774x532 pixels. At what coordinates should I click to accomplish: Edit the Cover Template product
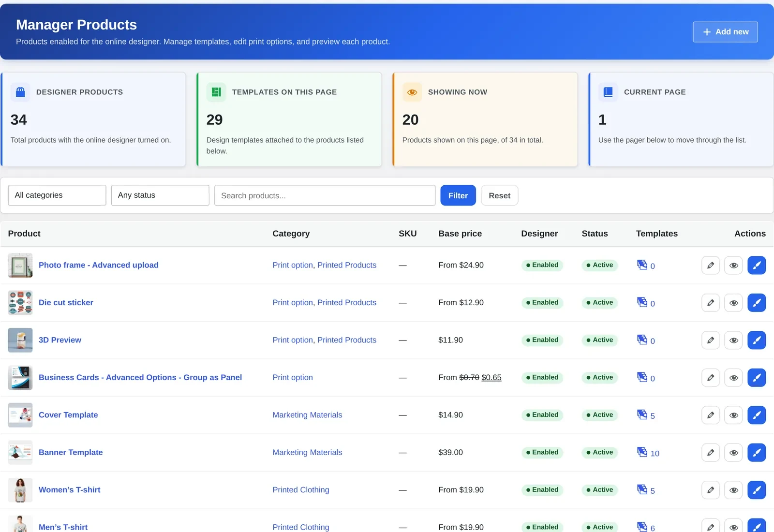click(x=711, y=415)
